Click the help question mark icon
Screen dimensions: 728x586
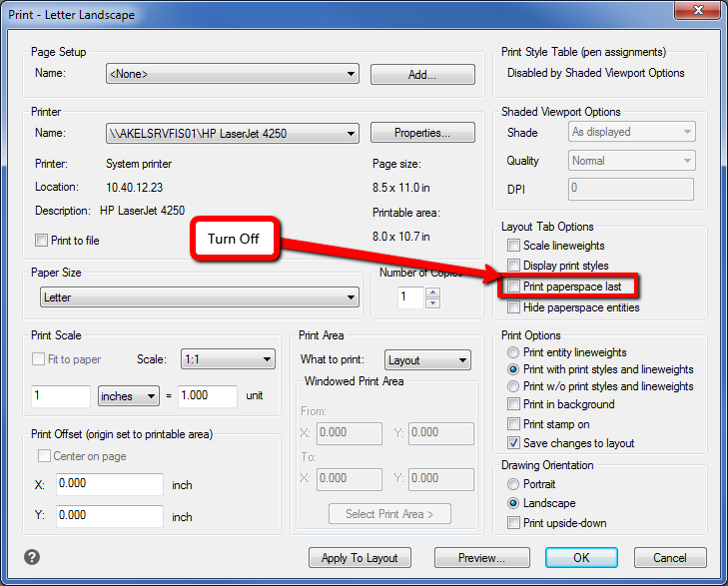(32, 558)
